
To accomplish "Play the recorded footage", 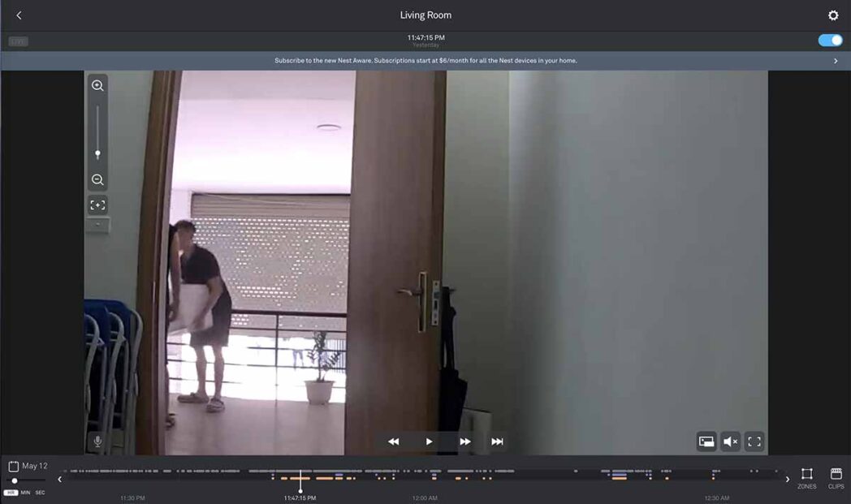I will click(428, 441).
